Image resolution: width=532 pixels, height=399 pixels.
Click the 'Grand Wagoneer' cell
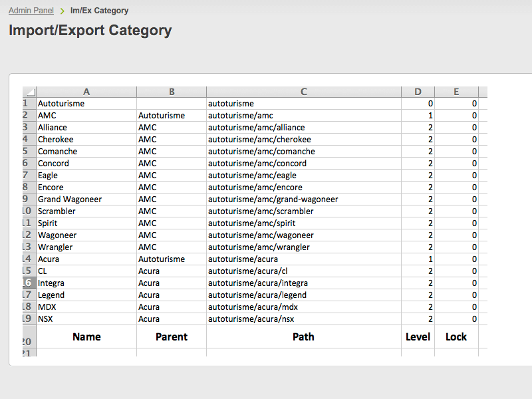(86, 199)
